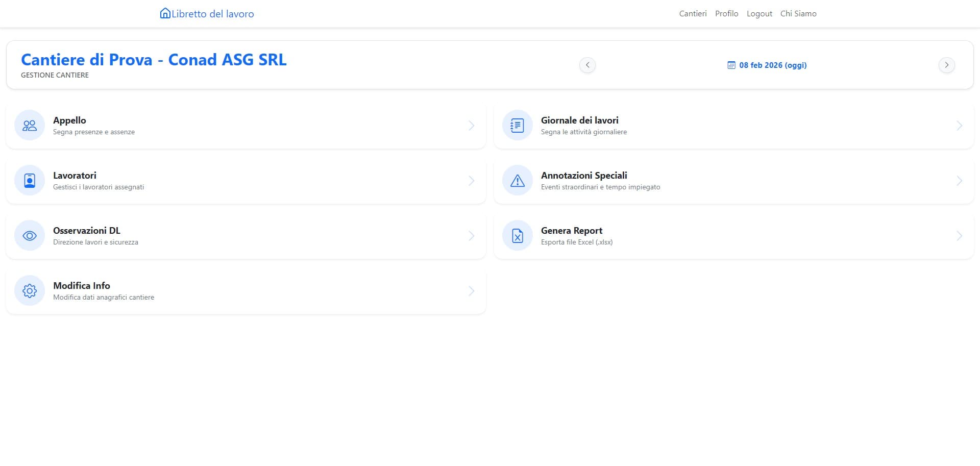The image size is (980, 466).
Task: Click the Giornale dei lavori journal icon
Action: tap(517, 125)
